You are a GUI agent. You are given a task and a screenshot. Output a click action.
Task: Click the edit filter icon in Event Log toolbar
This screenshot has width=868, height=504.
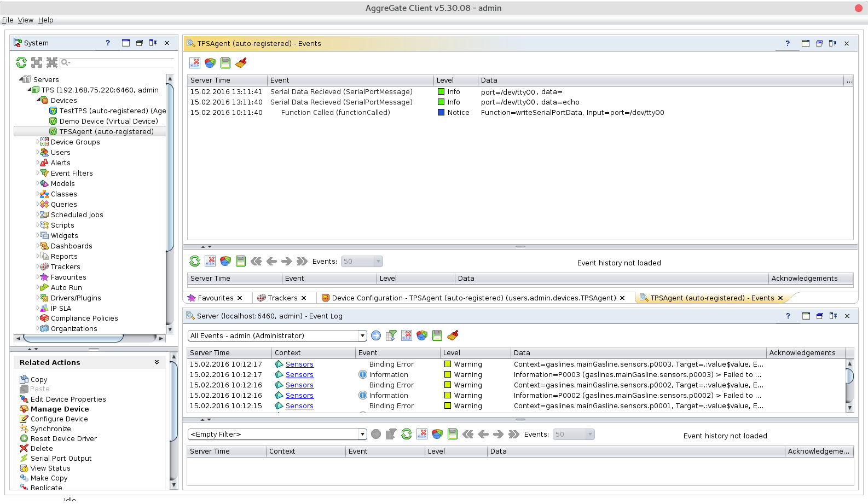tap(391, 335)
